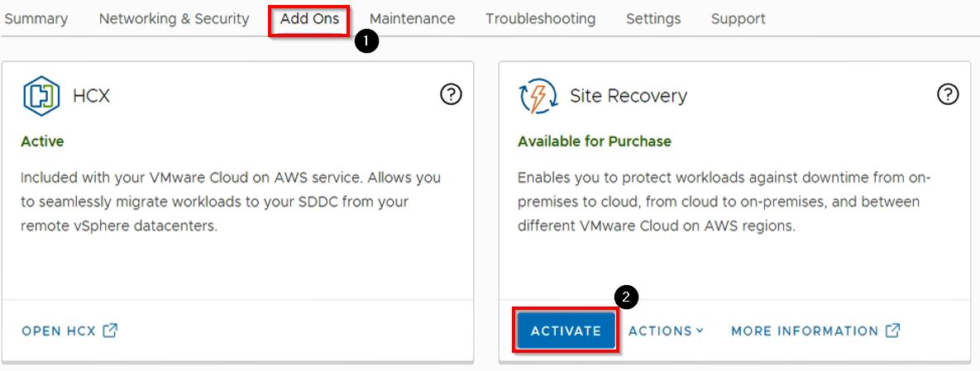The image size is (980, 371).
Task: Click the Site Recovery lightning logo icon
Action: tap(538, 96)
